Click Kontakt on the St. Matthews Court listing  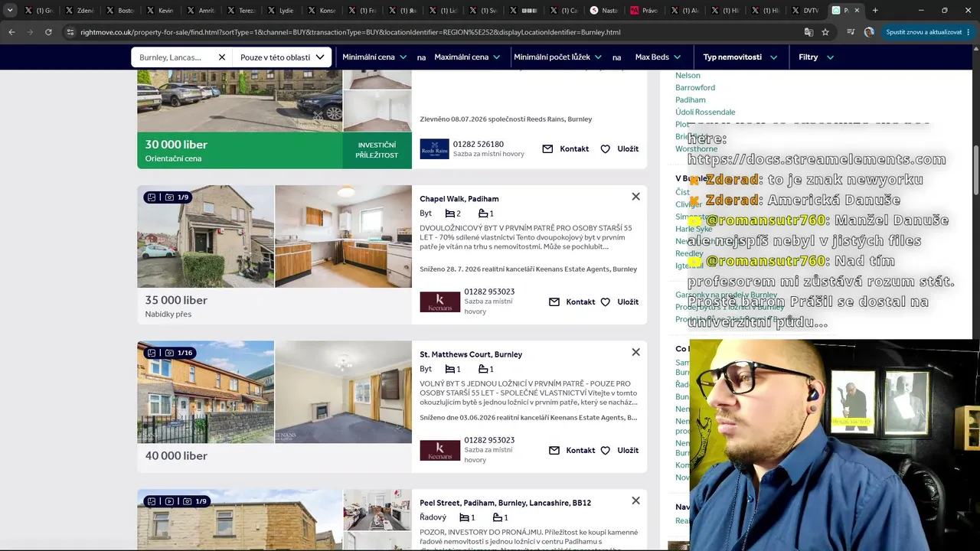point(572,451)
